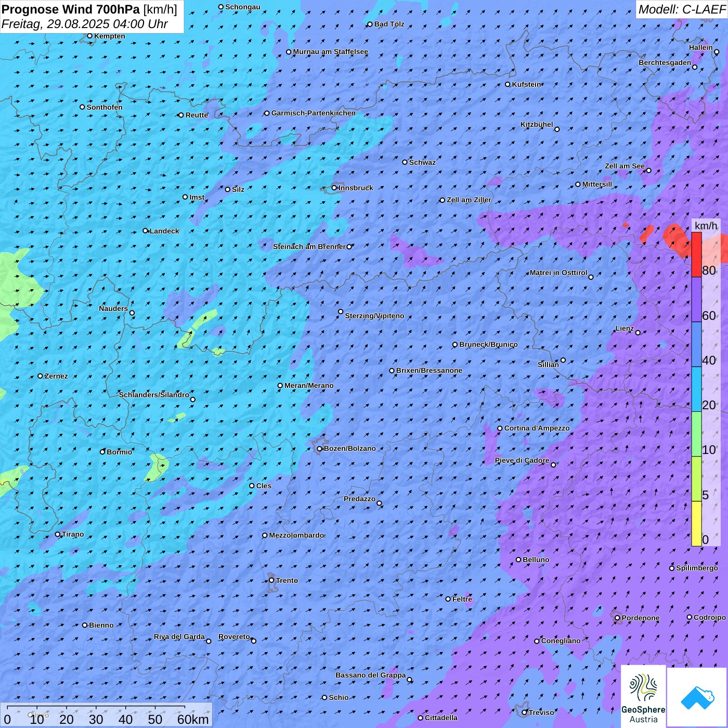The width and height of the screenshot is (728, 728).
Task: Click the 'Riva del Garda' label
Action: pos(179,636)
